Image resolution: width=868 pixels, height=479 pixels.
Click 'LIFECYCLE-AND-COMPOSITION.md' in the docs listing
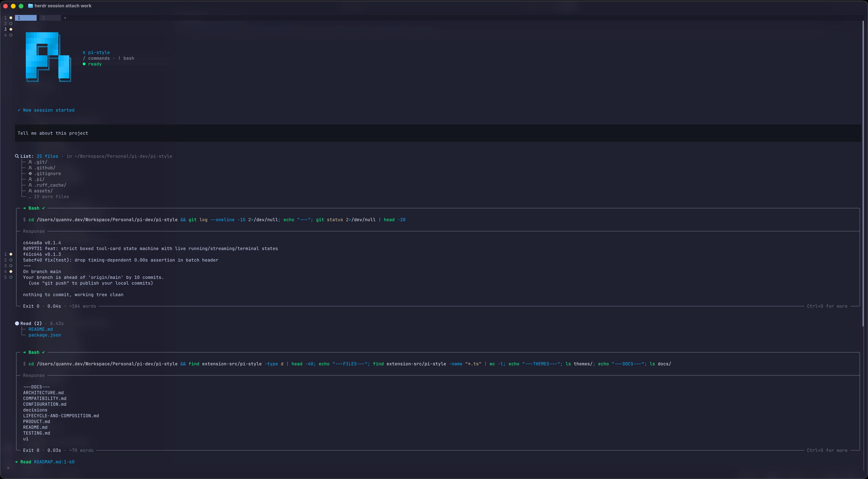click(61, 416)
